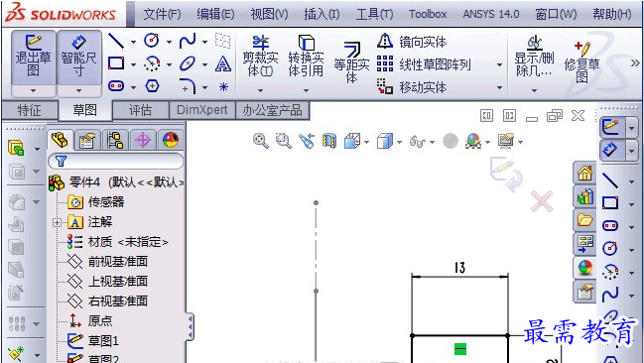Switch to the 特征 tab
This screenshot has height=363, width=644.
29,110
